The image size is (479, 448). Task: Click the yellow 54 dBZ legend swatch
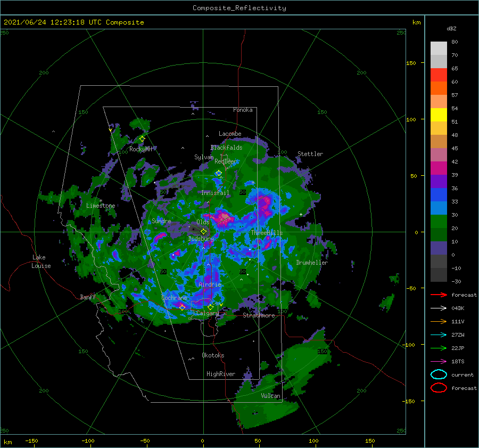point(439,115)
